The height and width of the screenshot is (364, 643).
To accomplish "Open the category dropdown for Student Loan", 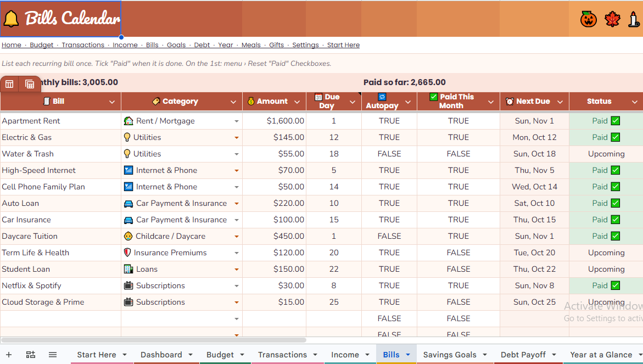I will (x=237, y=270).
